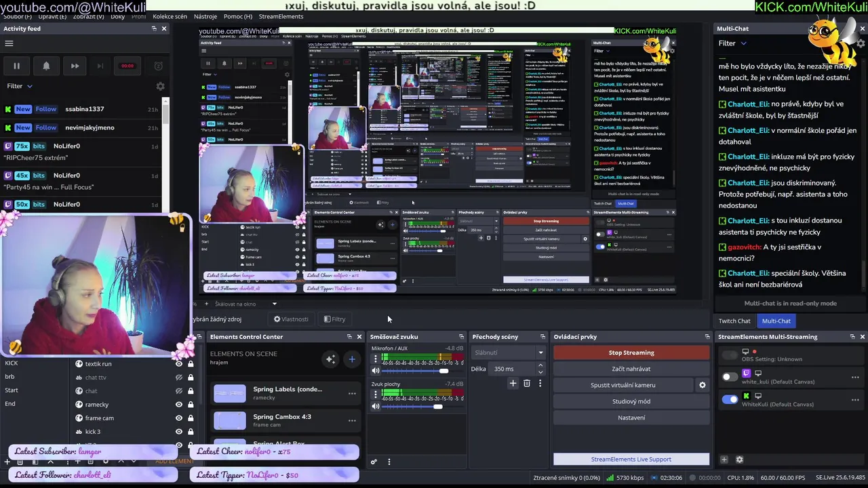
Task: Select the RIPCheer75 extrém bits event
Action: click(x=81, y=152)
